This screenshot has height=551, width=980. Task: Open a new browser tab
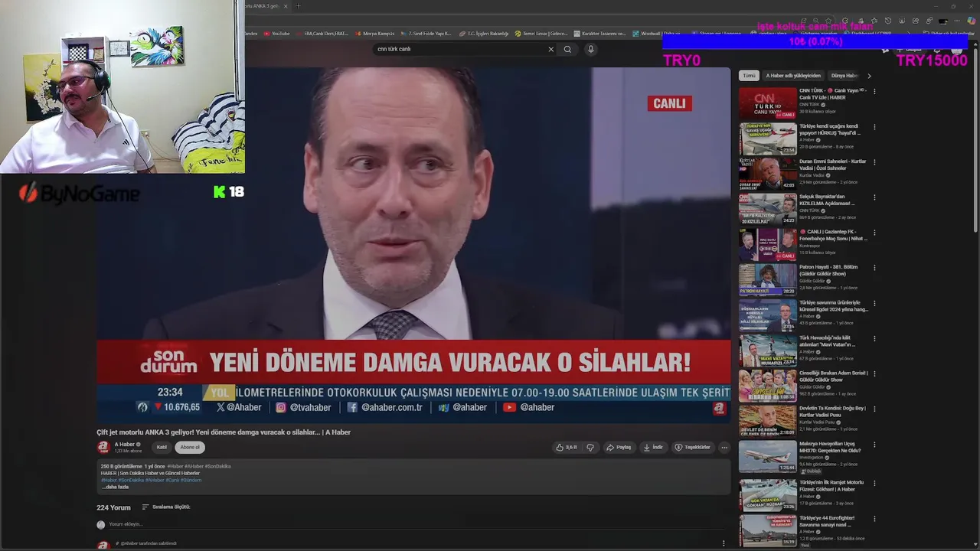coord(299,6)
